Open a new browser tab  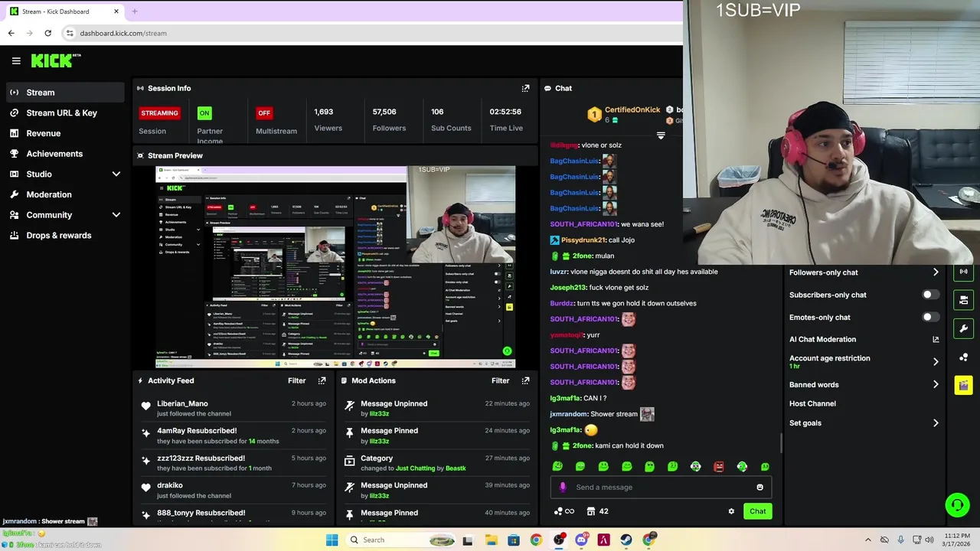tap(134, 11)
